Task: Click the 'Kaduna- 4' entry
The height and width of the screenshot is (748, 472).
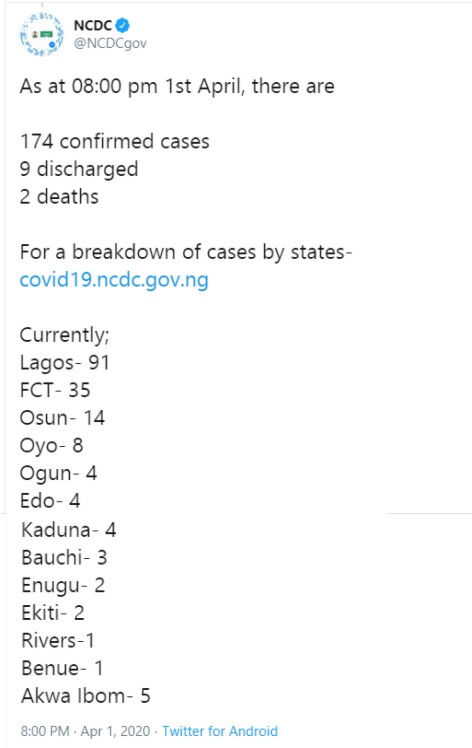Action: 69,530
